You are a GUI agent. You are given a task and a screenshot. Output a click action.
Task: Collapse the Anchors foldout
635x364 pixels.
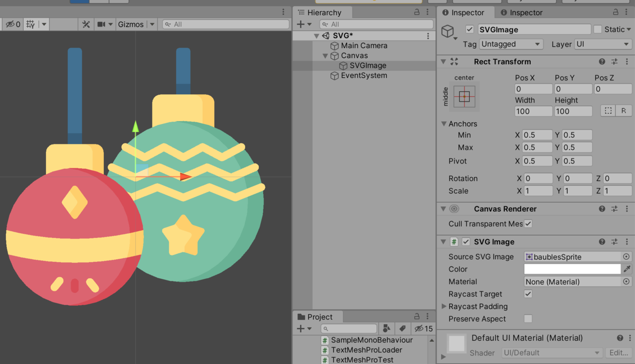pos(443,124)
